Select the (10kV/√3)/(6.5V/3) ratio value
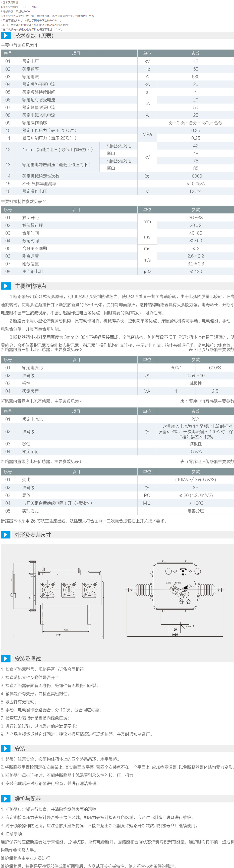234x868 pixels. point(196,479)
